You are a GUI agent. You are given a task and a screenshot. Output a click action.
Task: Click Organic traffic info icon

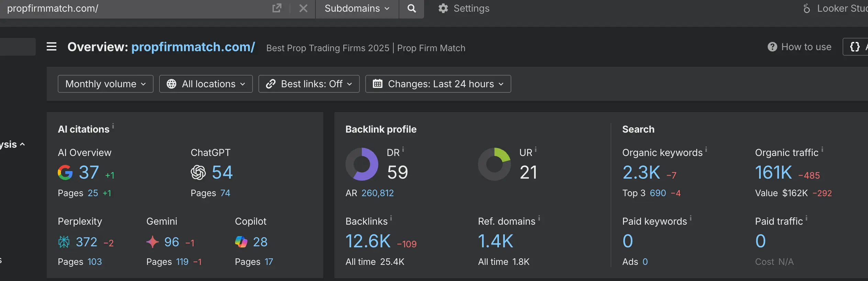822,149
